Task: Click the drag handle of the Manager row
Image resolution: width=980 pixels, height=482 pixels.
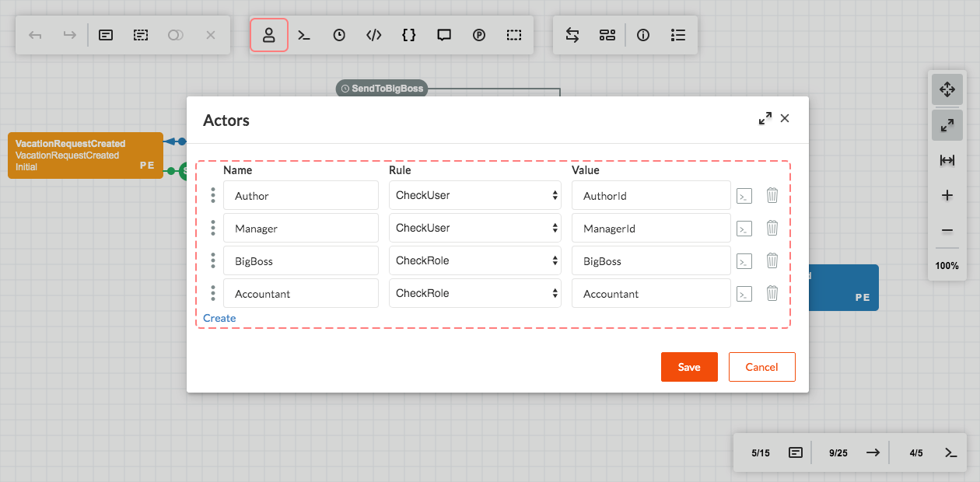Action: coord(213,229)
